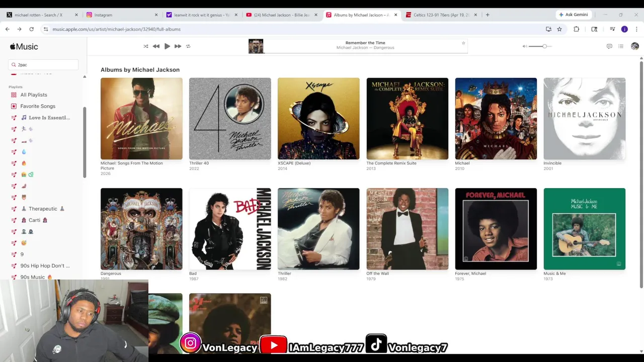The height and width of the screenshot is (362, 644).
Task: Open the Off the Wall album cover
Action: tap(407, 229)
